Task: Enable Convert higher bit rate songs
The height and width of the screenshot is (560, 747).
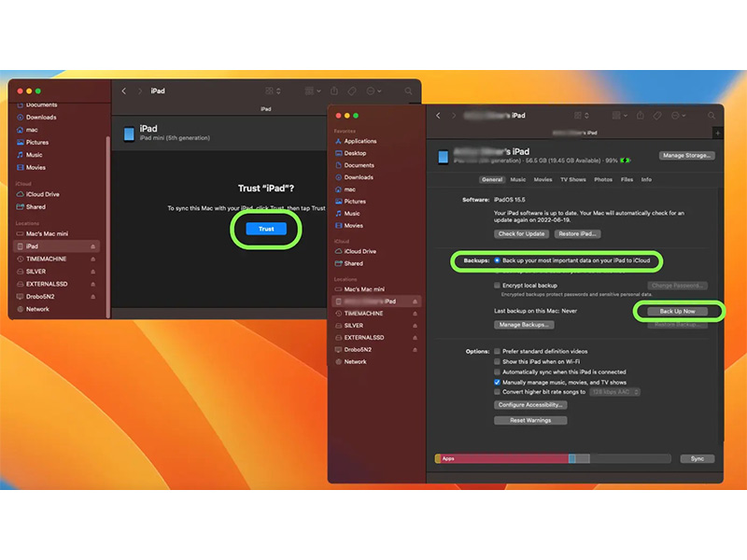Action: (x=497, y=392)
